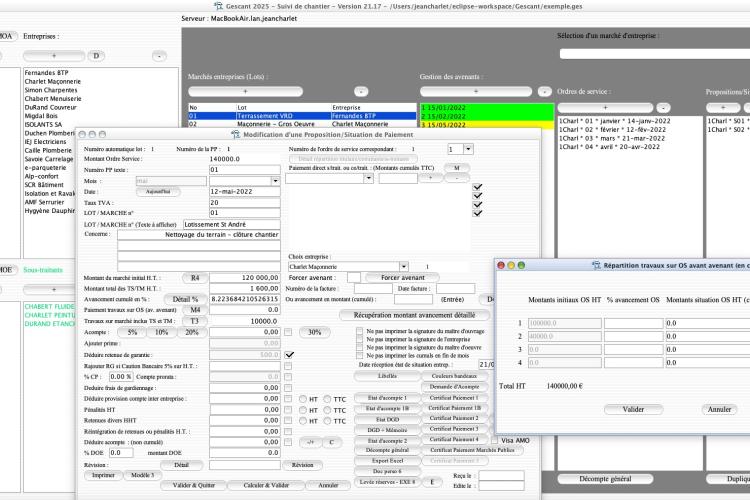Click Numéro PP texte field
The width and height of the screenshot is (750, 500).
244,170
